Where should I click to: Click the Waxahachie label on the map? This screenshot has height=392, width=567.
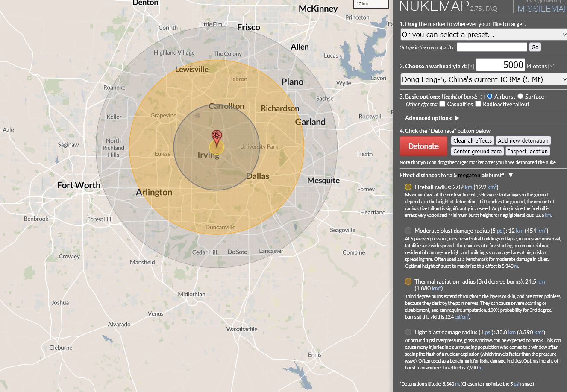(x=242, y=329)
